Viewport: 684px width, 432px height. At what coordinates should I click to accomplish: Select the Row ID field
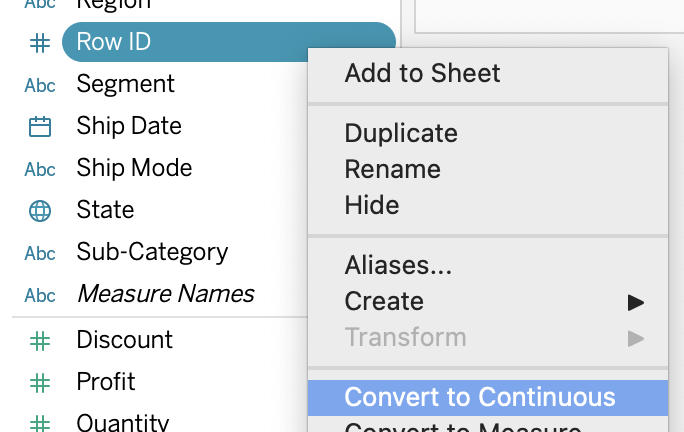[229, 42]
